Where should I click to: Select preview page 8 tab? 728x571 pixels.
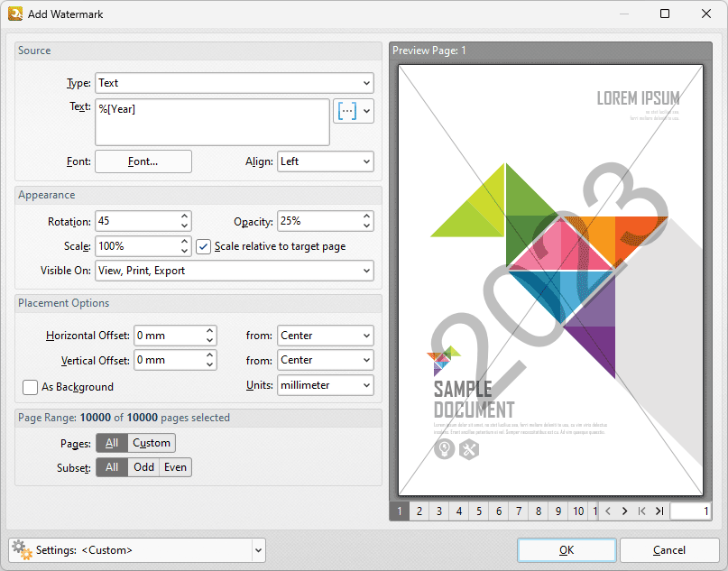tap(539, 511)
